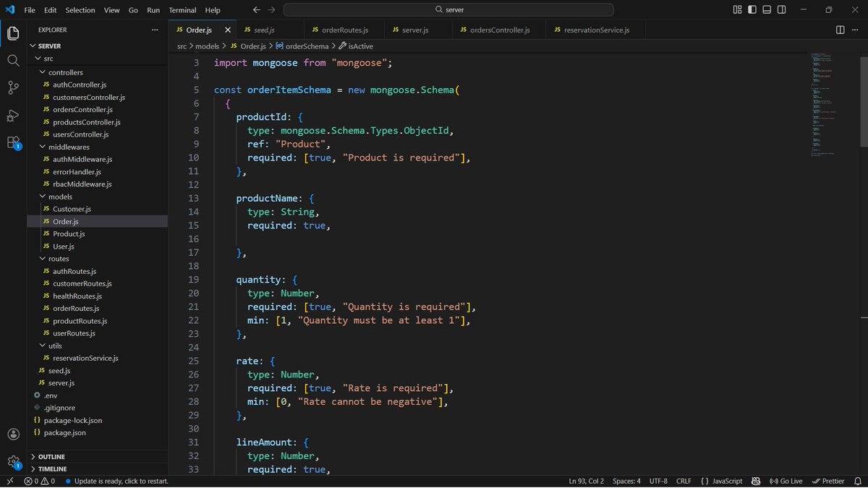Collapse the models folder
The image size is (868, 488).
tap(97, 197)
